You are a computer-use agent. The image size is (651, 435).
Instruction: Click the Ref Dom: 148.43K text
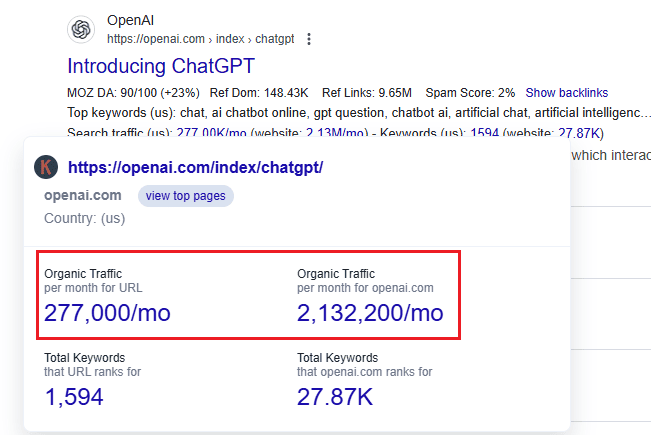tap(259, 93)
